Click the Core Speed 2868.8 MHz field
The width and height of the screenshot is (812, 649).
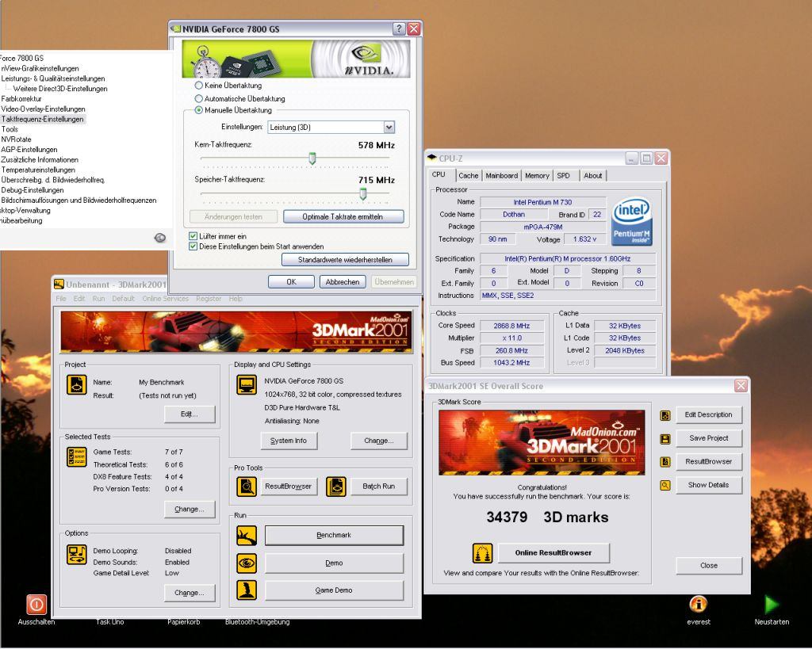[x=511, y=326]
